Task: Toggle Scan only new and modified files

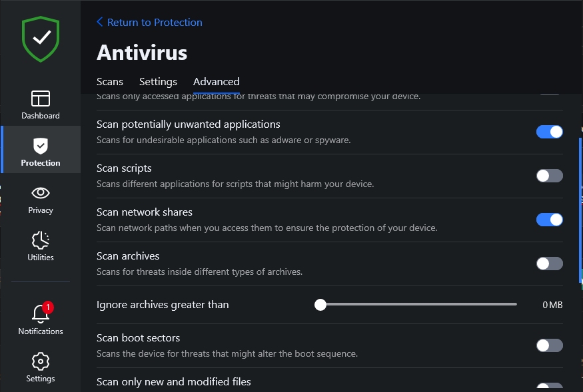Action: click(x=550, y=387)
